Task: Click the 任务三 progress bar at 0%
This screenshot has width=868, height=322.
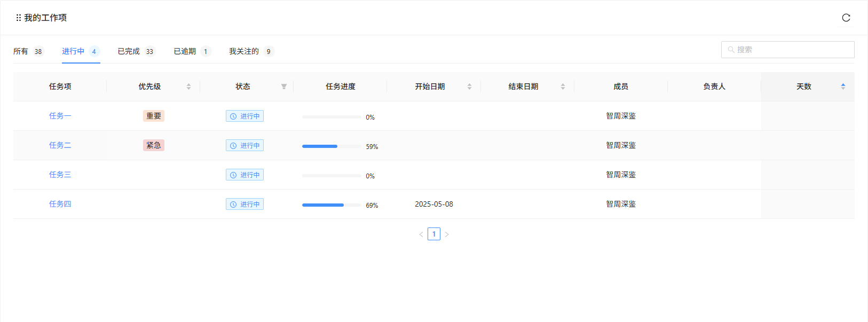Action: (x=332, y=176)
